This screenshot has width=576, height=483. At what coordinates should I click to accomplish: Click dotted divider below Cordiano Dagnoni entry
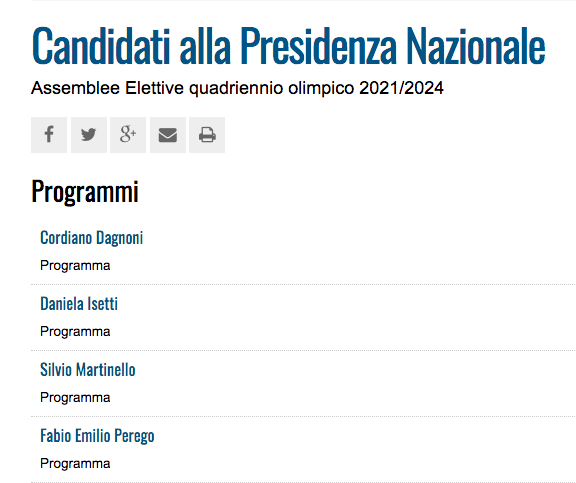[303, 284]
